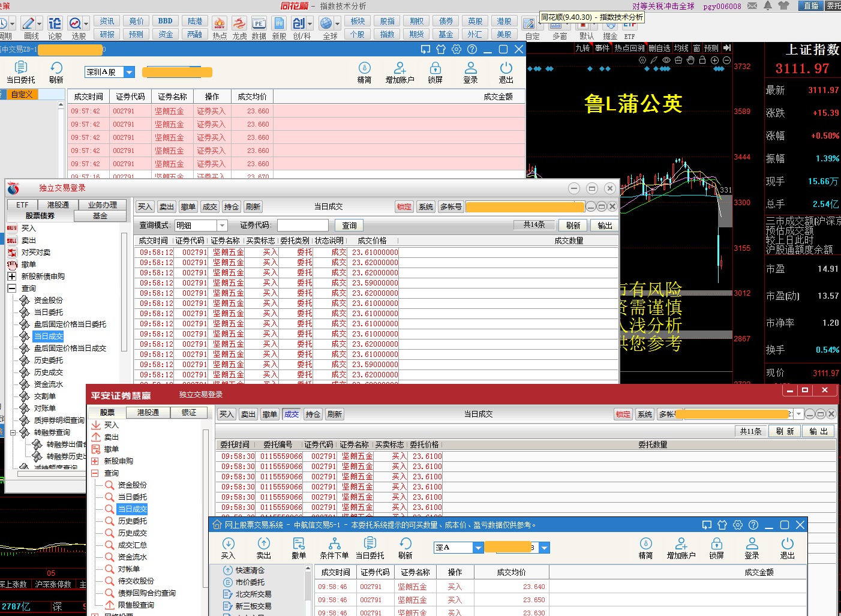Screen dimensions: 841x616
Task: Focus the 证券代码 input field
Action: [x=302, y=226]
